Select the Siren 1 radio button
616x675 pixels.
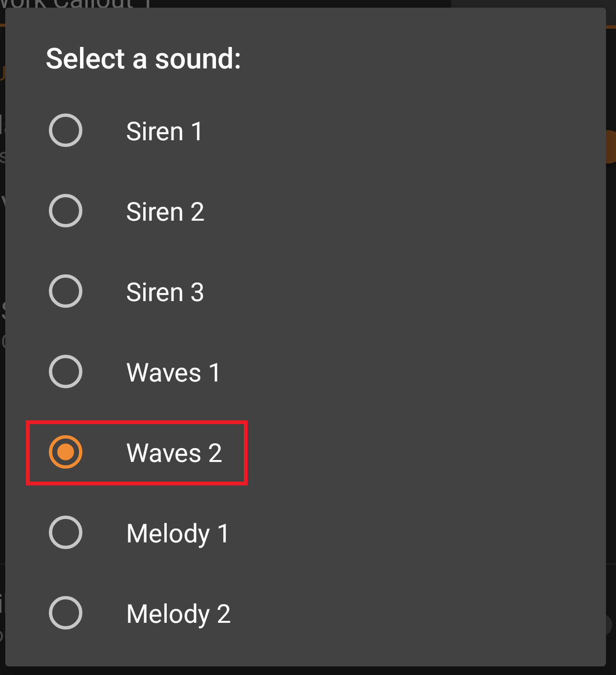click(x=66, y=130)
